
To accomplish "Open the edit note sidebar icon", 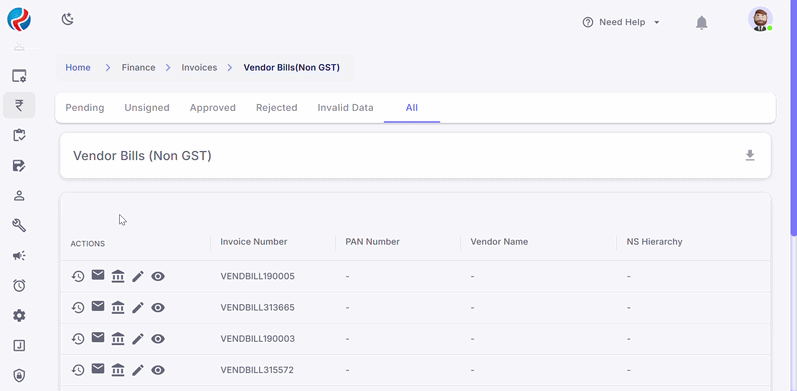I will (x=19, y=166).
